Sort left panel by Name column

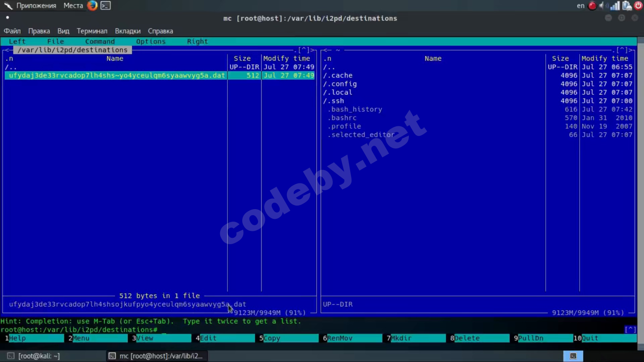(115, 59)
